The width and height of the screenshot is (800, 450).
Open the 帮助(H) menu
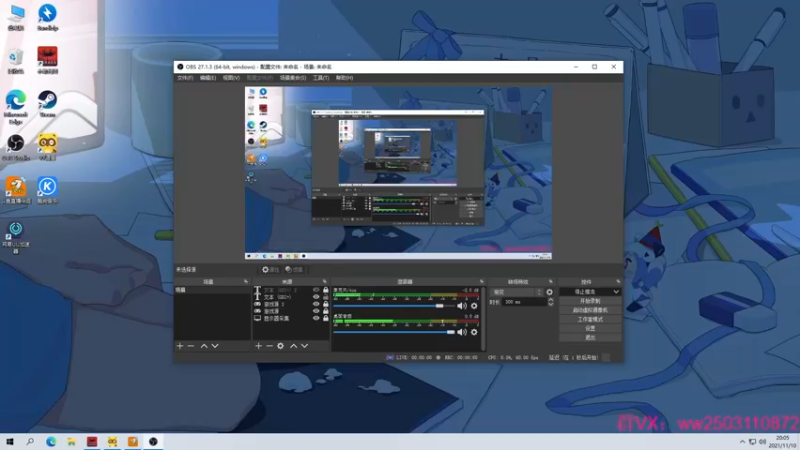coord(344,78)
